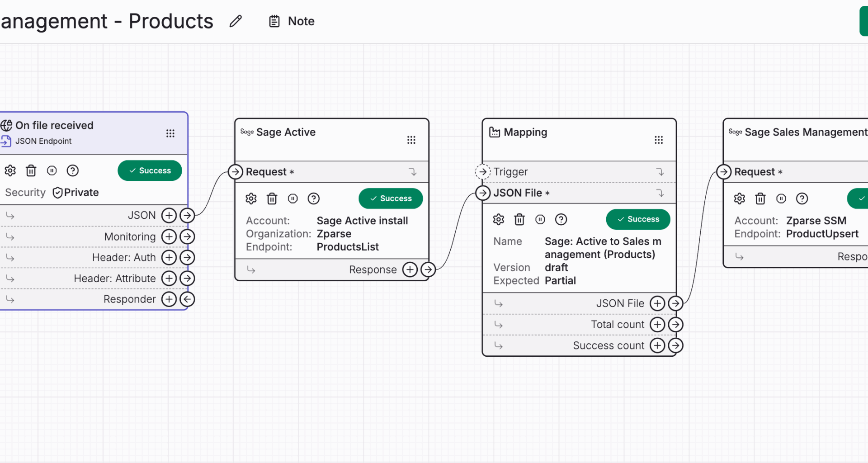Click Sage Active Response output port

(x=428, y=269)
